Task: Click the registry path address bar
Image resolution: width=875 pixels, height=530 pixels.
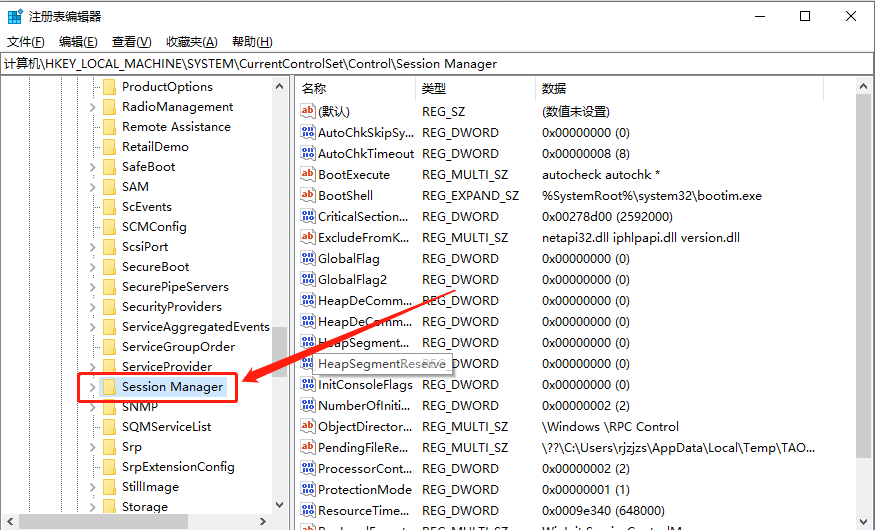Action: point(437,64)
